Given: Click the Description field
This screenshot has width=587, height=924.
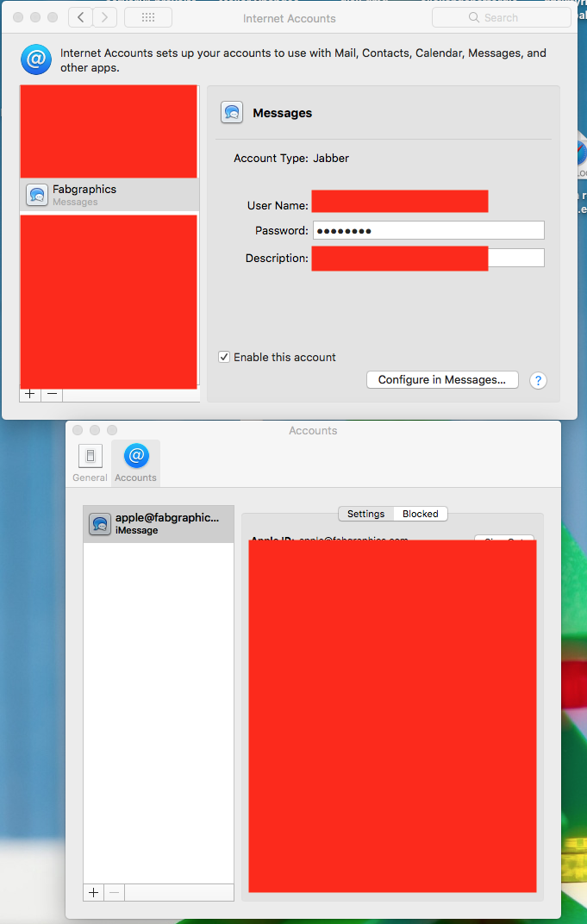Looking at the screenshot, I should [x=428, y=258].
